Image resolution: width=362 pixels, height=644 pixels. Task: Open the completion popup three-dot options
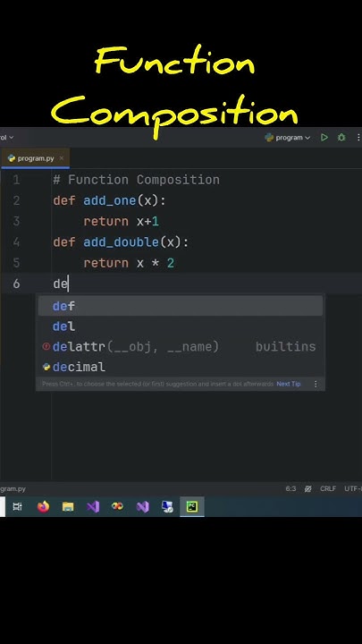click(316, 384)
